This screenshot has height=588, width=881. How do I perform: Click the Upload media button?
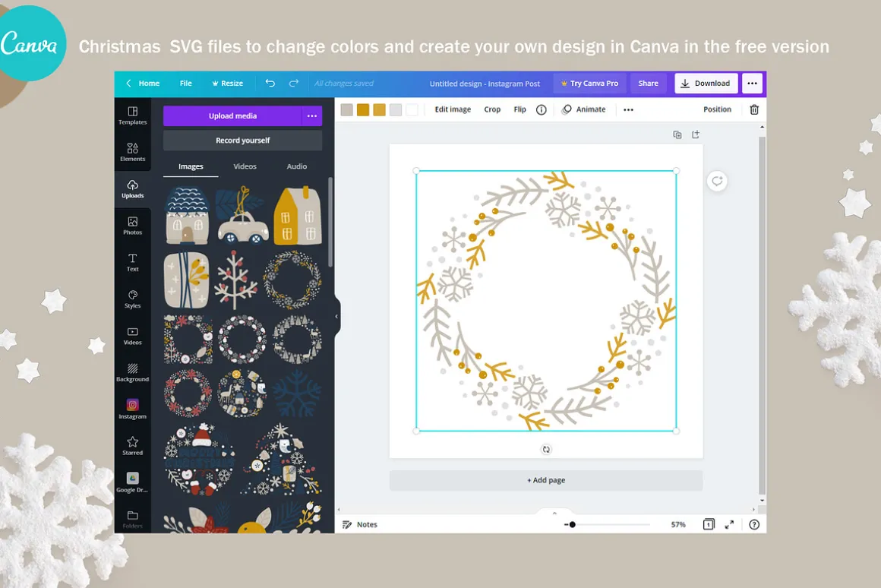pyautogui.click(x=232, y=115)
